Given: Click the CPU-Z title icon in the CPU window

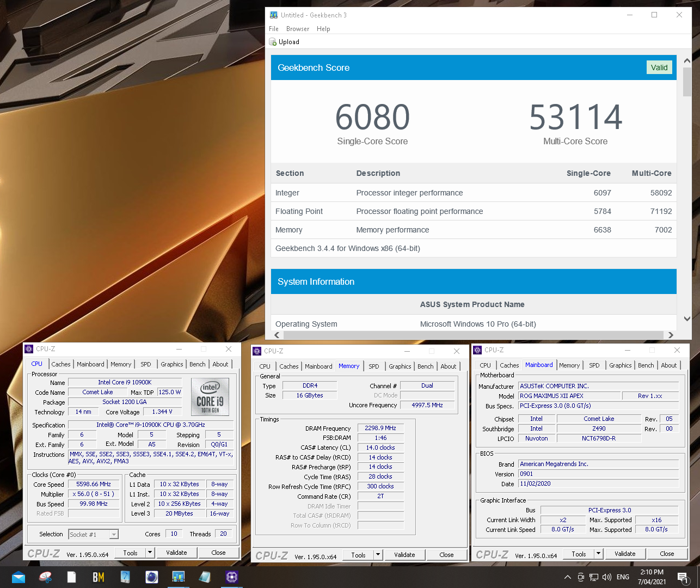Looking at the screenshot, I should [29, 349].
